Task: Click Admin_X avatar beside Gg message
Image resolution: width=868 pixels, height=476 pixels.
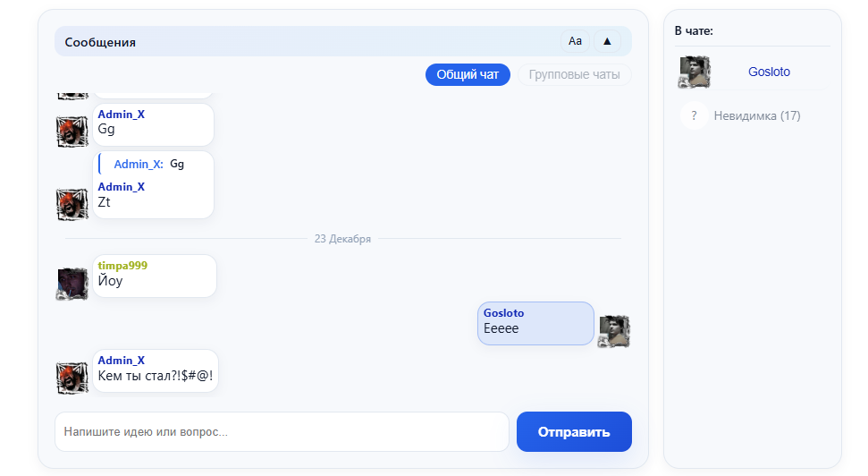Action: tap(72, 132)
